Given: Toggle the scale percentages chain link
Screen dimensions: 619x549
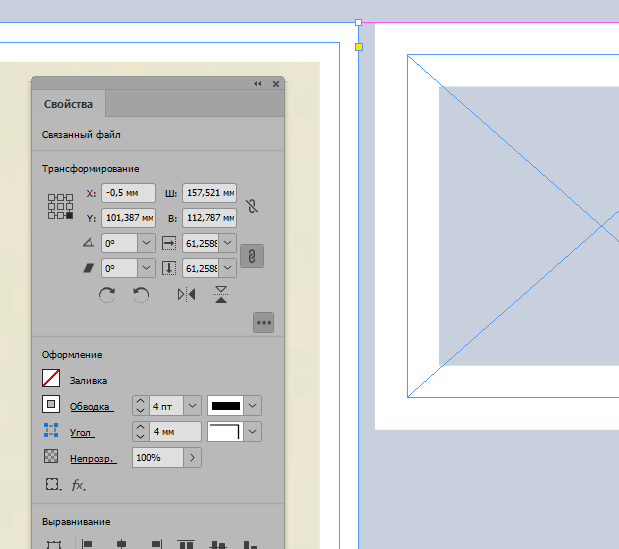Looking at the screenshot, I should coord(254,256).
